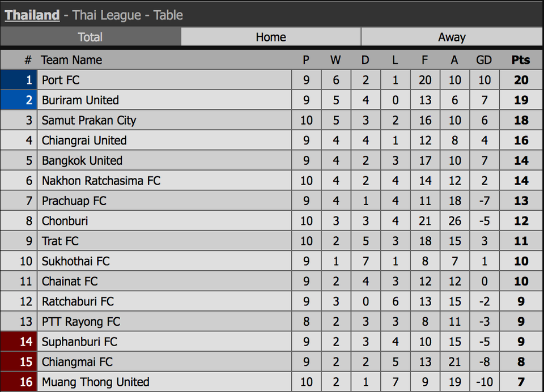Open Chonburi team entry

pyautogui.click(x=65, y=221)
